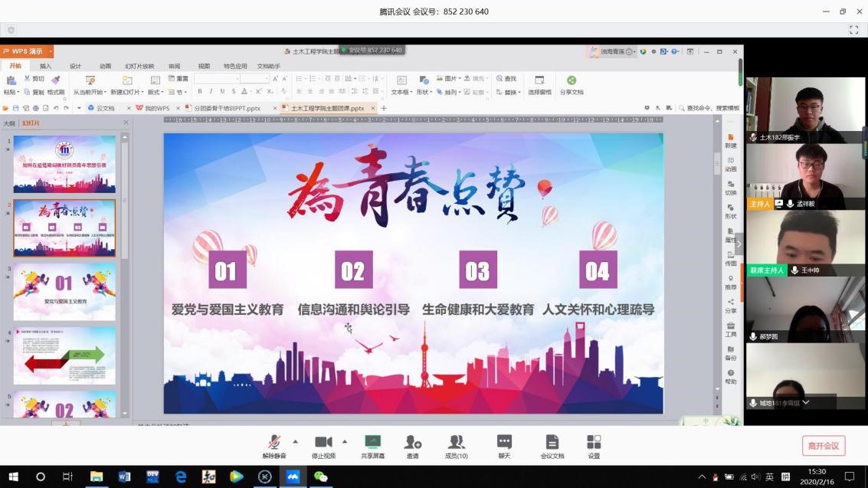Open the Chat (聊天) panel
The width and height of the screenshot is (868, 488).
tap(504, 443)
